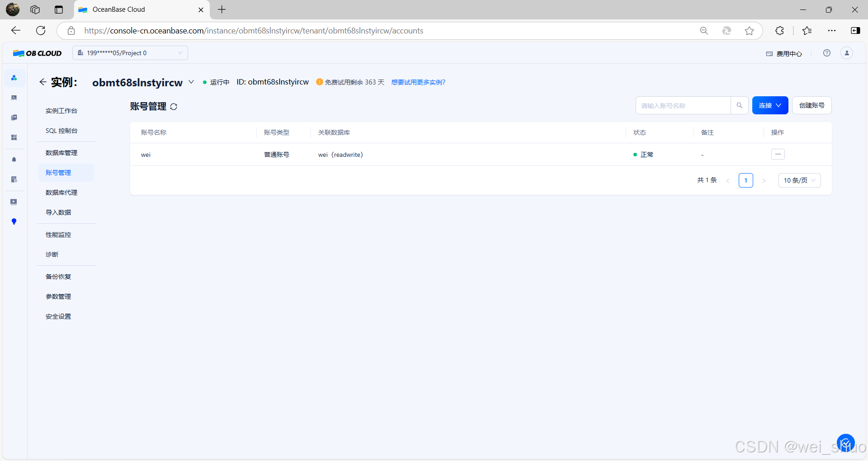Open the 199******05/Project 0 dropdown
Image resolution: width=868 pixels, height=461 pixels.
130,53
